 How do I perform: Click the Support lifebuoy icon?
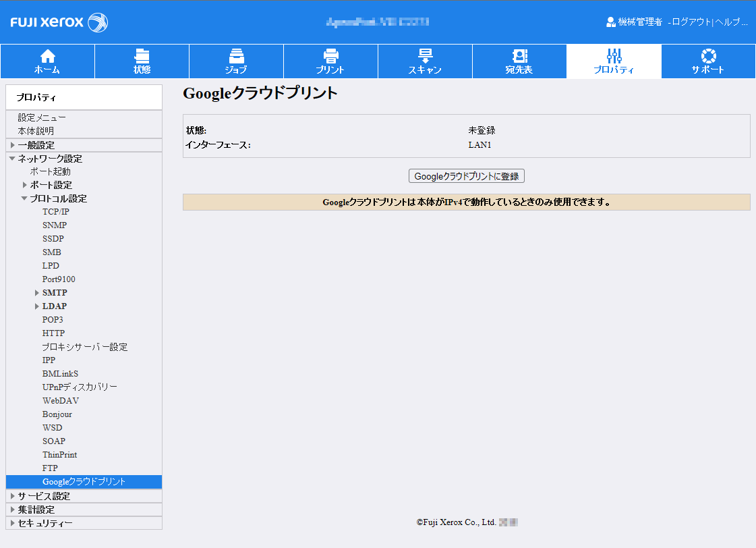coord(708,56)
